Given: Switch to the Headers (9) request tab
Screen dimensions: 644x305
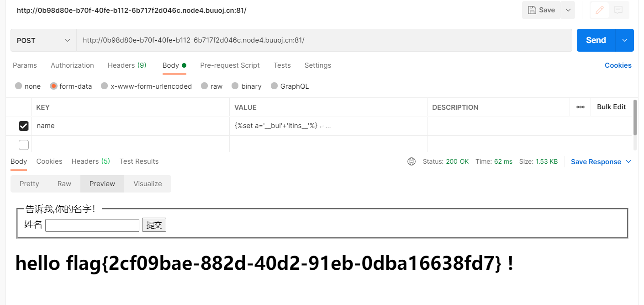Looking at the screenshot, I should tap(127, 65).
